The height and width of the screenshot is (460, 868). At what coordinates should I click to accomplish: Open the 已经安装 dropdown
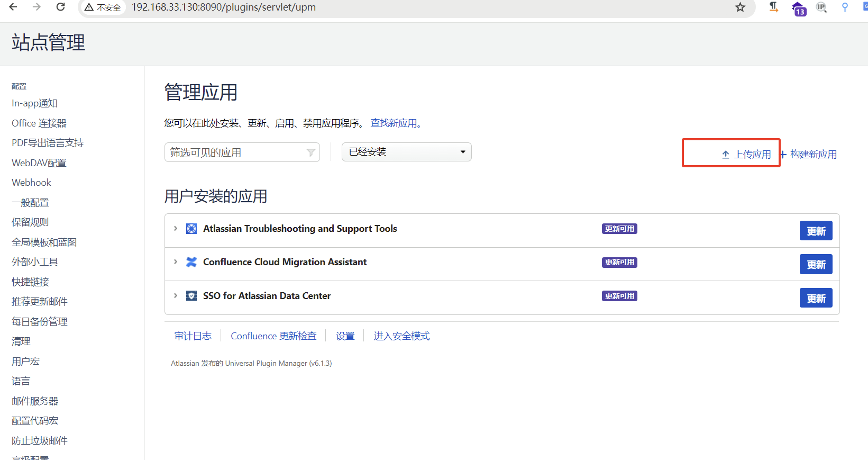(x=406, y=152)
